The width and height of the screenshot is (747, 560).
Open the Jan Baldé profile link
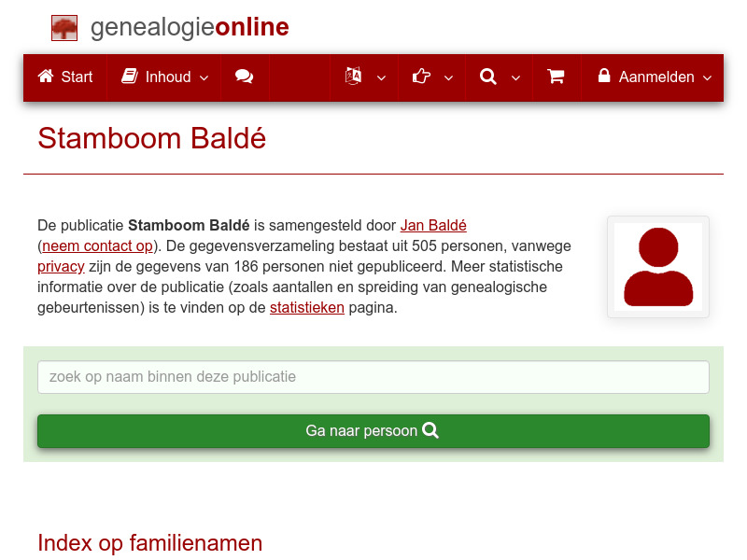[433, 225]
